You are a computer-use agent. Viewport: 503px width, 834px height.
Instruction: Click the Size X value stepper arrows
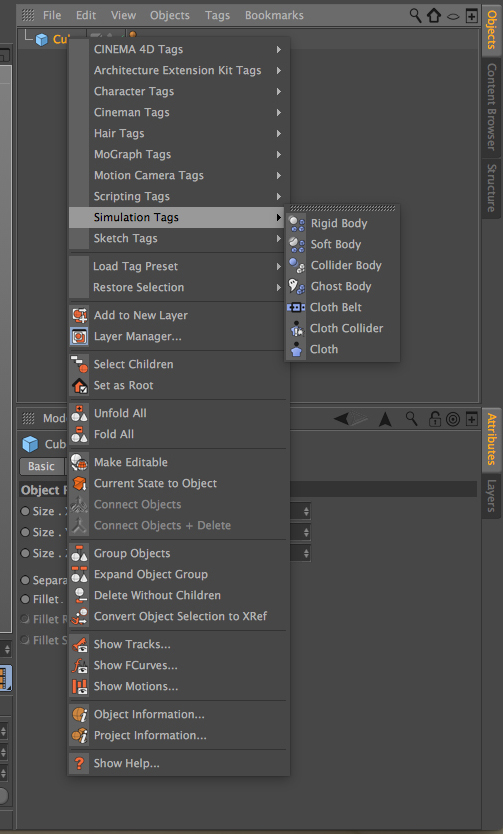306,511
